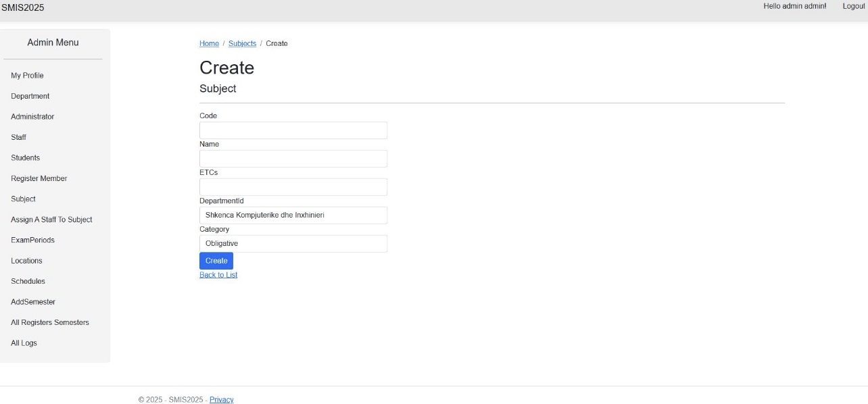Open Subjects breadcrumb link
868x404 pixels.
click(x=242, y=43)
